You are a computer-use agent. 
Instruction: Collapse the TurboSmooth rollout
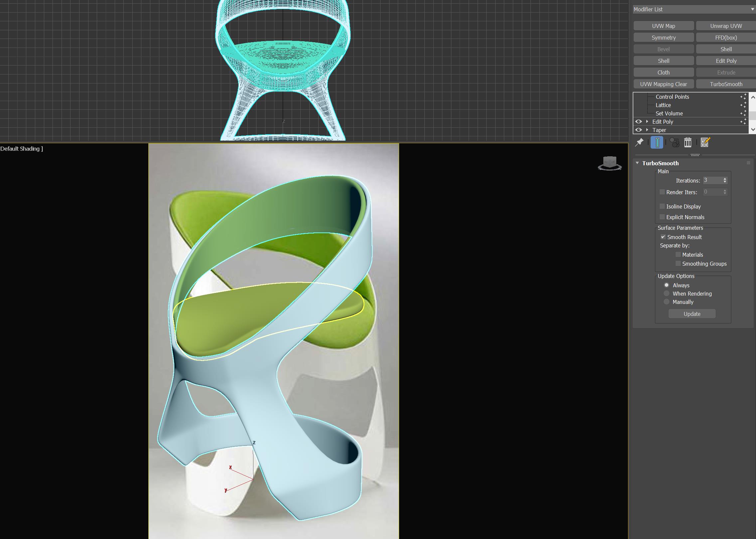tap(637, 163)
